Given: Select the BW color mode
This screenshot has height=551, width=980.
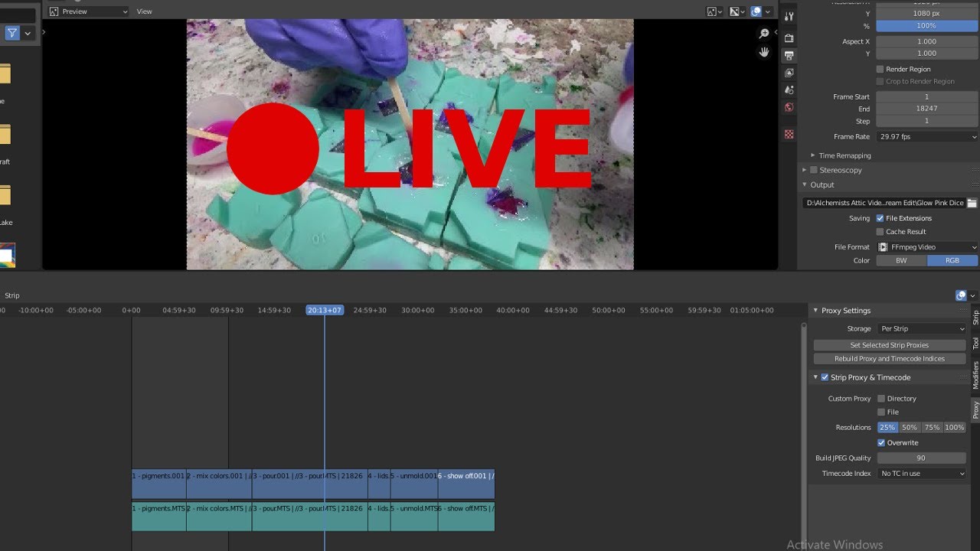Looking at the screenshot, I should point(901,260).
